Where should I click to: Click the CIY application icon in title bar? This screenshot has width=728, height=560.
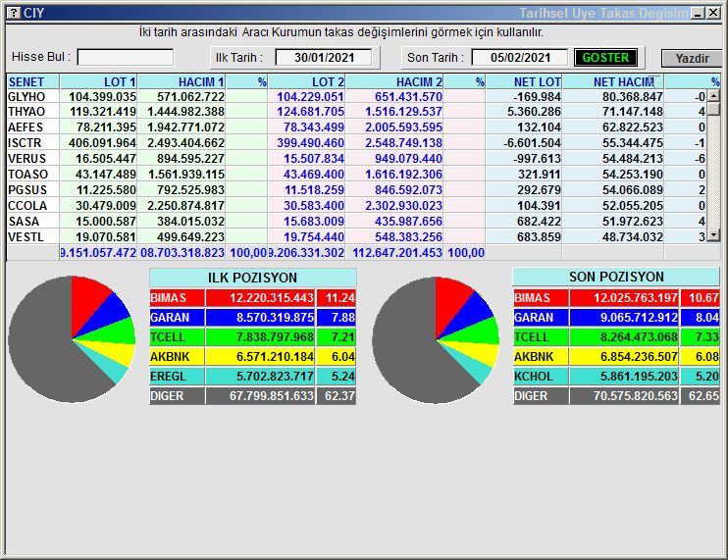13,13
